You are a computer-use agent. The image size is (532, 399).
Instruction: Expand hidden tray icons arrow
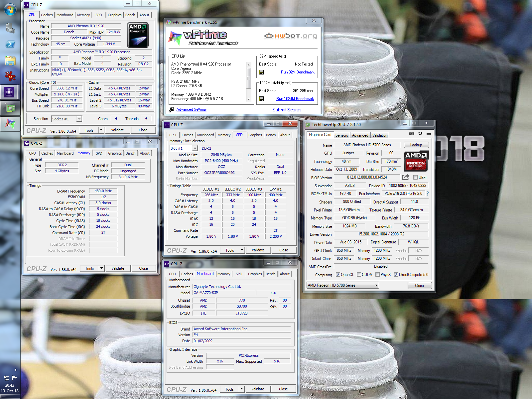[x=16, y=370]
